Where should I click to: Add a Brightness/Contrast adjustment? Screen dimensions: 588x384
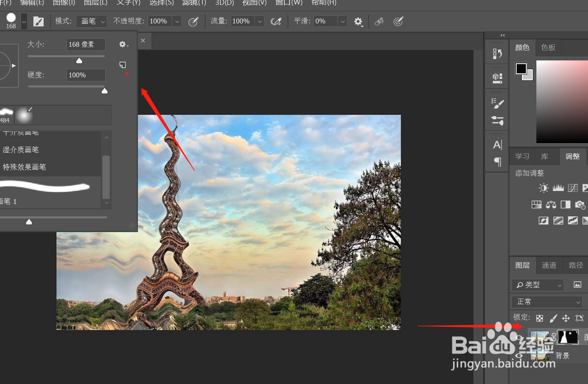(x=543, y=188)
